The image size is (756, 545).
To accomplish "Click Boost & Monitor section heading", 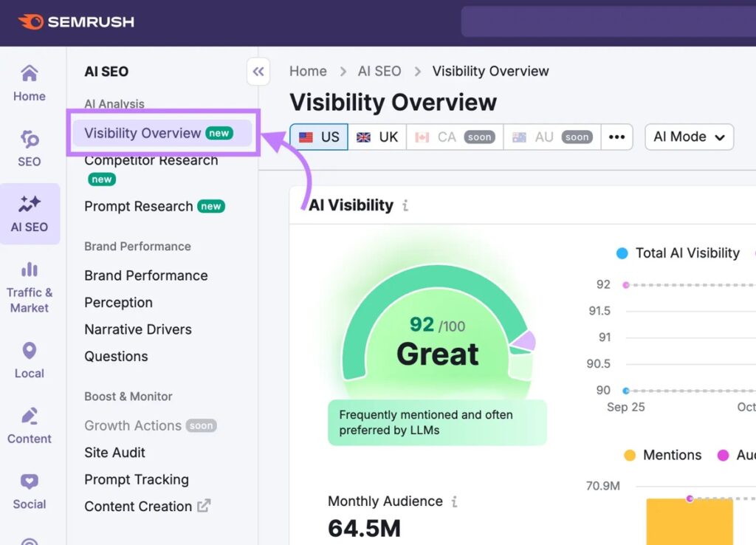I will pos(128,397).
